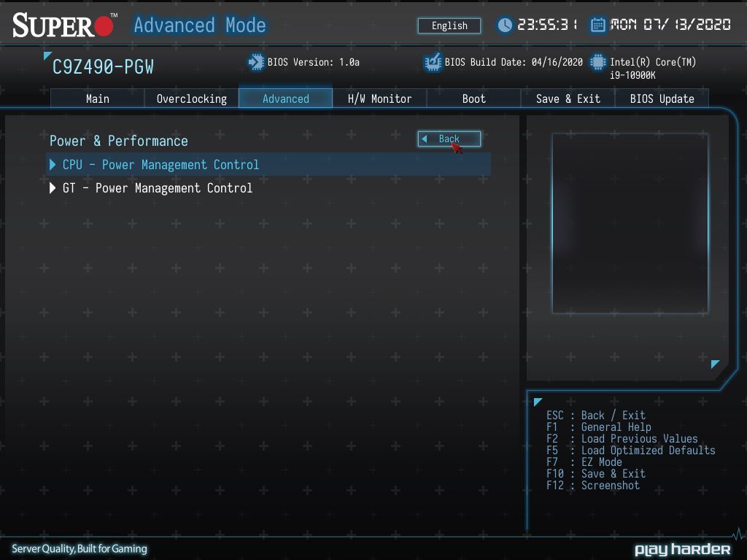
Task: Click the clock icon
Action: tap(505, 25)
